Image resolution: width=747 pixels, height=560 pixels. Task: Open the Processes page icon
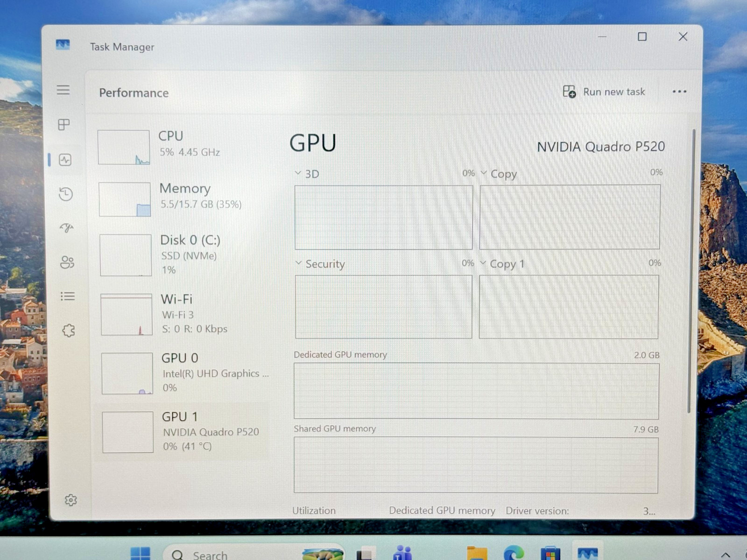pos(64,125)
